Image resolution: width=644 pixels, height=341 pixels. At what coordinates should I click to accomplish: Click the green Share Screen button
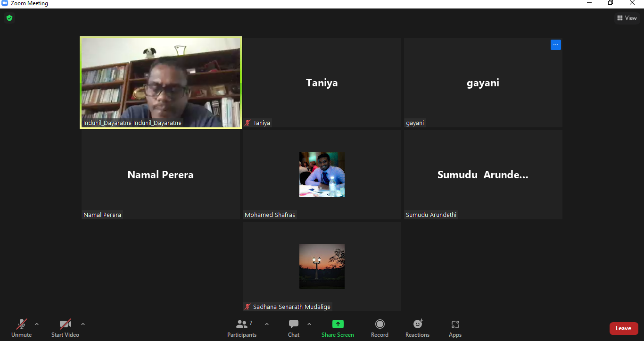click(338, 328)
